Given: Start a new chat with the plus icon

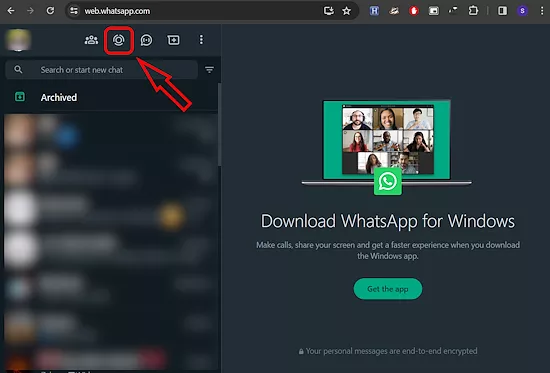Looking at the screenshot, I should tap(173, 40).
